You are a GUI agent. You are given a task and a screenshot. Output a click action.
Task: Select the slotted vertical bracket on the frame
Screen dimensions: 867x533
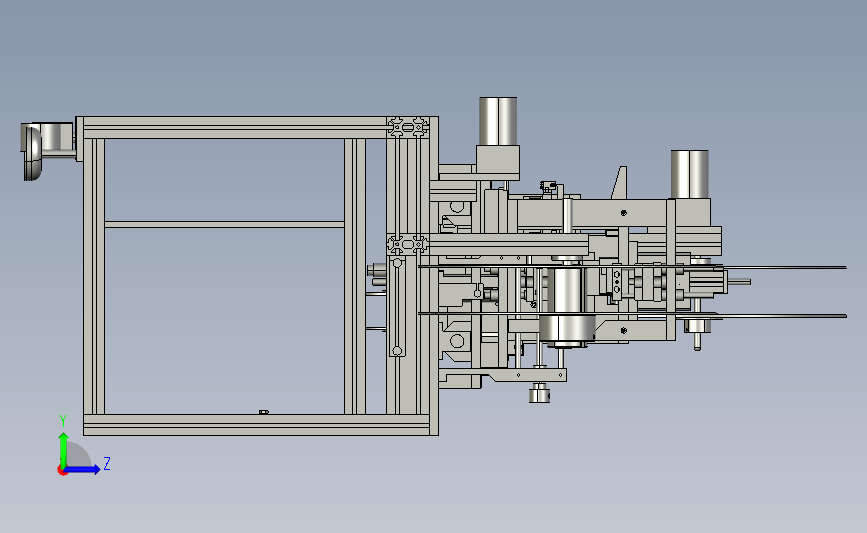pos(397,306)
